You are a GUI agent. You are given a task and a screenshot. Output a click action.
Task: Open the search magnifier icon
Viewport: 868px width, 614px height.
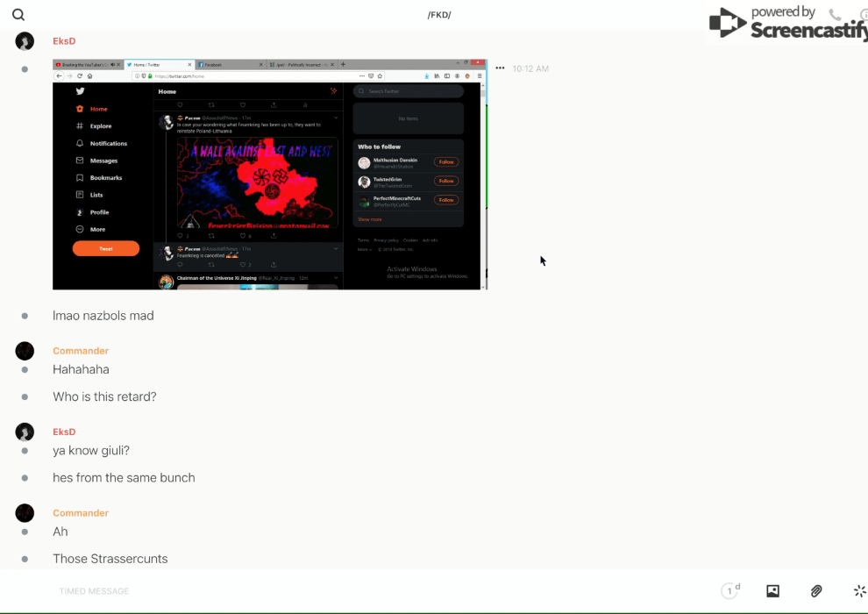click(18, 15)
